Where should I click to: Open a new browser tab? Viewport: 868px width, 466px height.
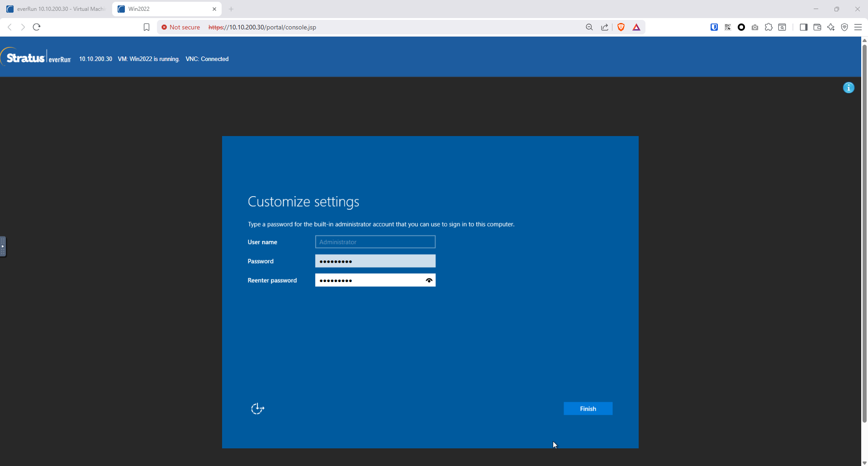coord(231,9)
